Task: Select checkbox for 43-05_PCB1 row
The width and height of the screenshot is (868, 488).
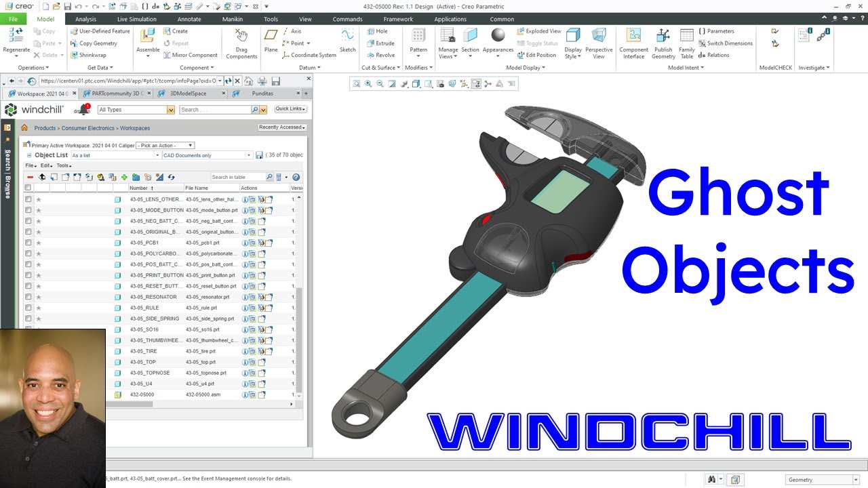Action: click(x=28, y=243)
